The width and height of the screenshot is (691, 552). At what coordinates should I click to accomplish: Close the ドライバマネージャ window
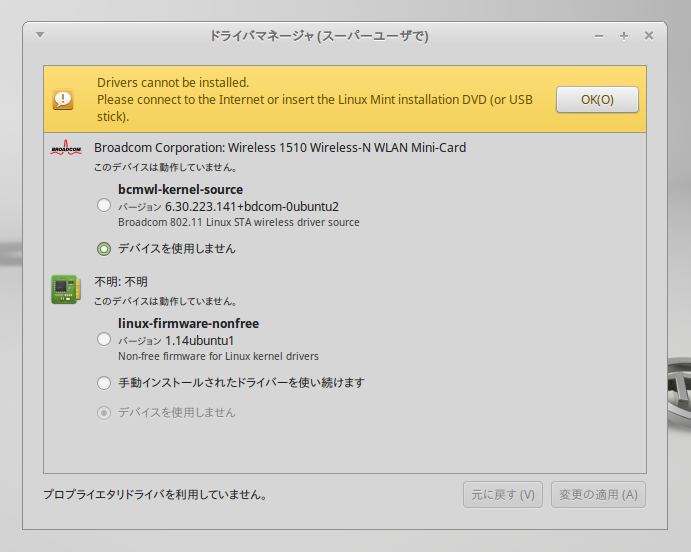[x=649, y=36]
